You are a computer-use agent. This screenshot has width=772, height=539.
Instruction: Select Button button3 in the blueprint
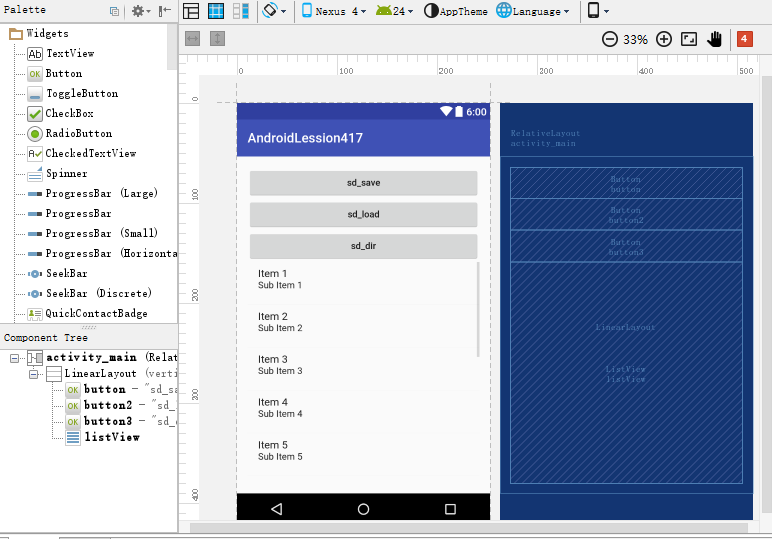click(626, 247)
